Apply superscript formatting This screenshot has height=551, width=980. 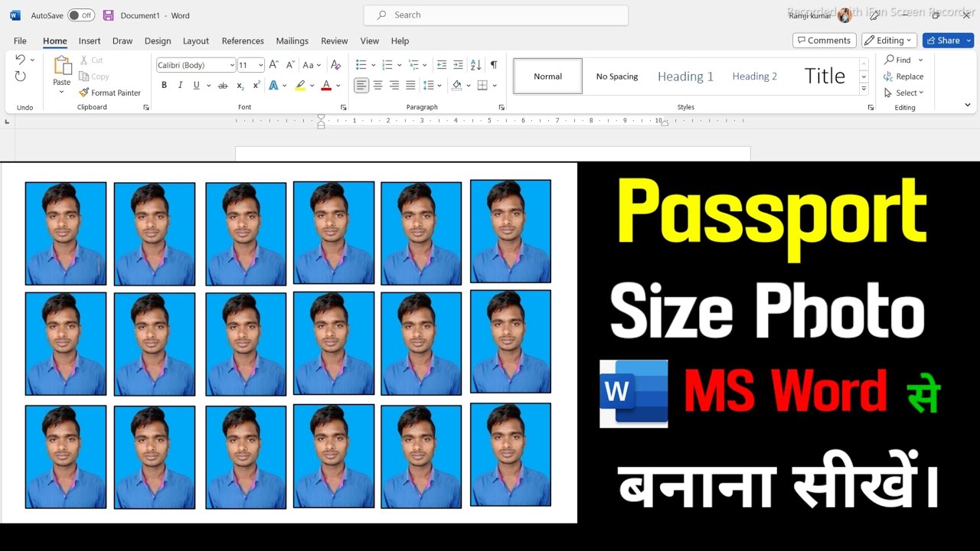point(256,85)
